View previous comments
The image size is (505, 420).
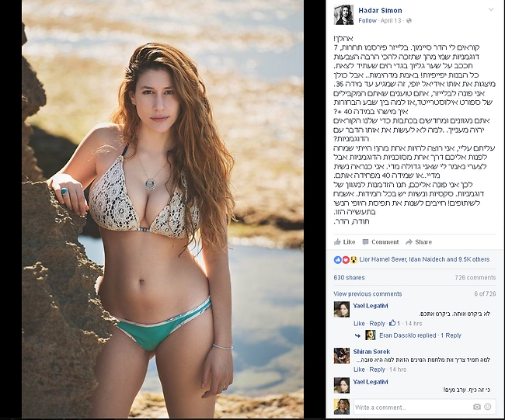(x=367, y=293)
